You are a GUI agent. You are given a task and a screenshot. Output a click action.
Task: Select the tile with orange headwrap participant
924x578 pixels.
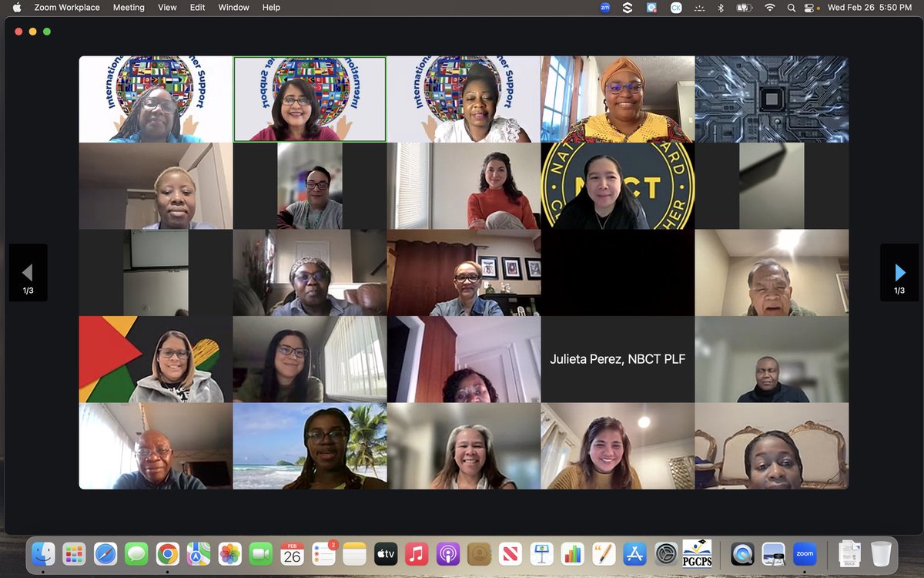618,99
